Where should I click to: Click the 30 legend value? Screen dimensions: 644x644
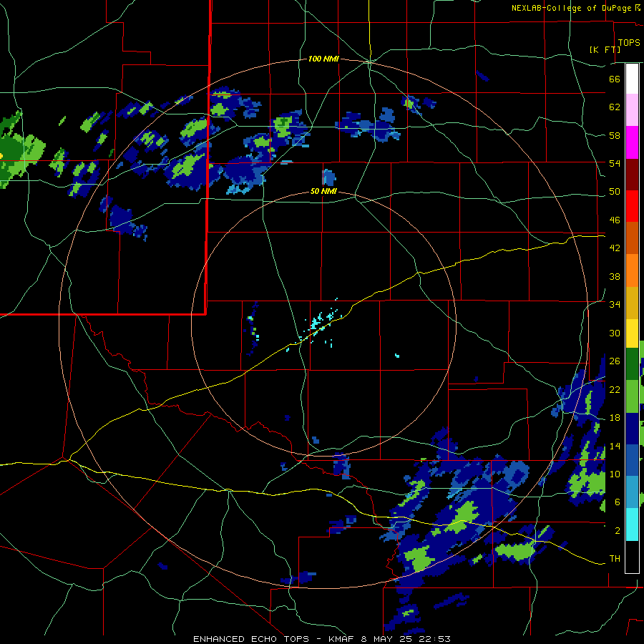click(x=615, y=333)
